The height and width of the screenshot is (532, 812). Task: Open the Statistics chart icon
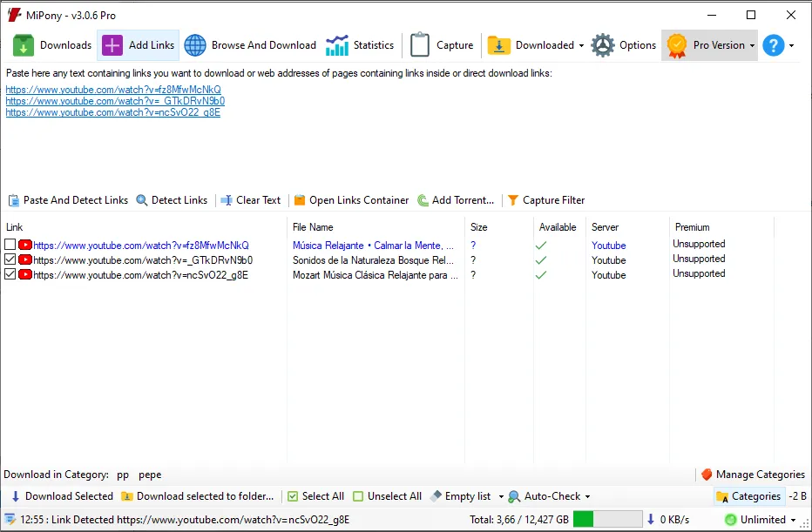[x=337, y=45]
